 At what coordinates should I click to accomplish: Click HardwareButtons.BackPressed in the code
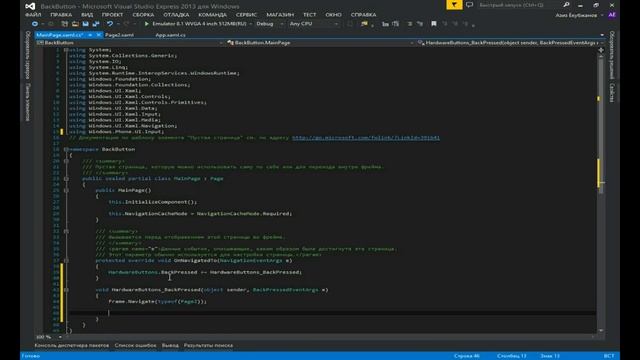[153, 272]
